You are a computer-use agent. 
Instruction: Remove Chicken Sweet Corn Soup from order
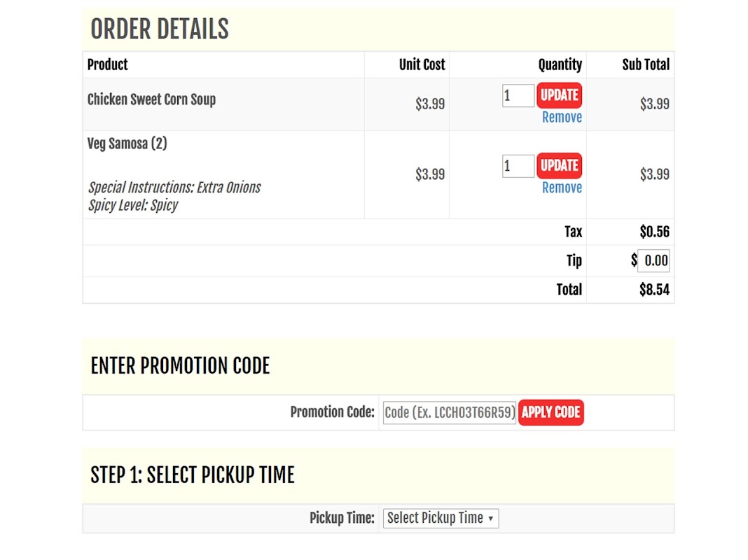[562, 118]
